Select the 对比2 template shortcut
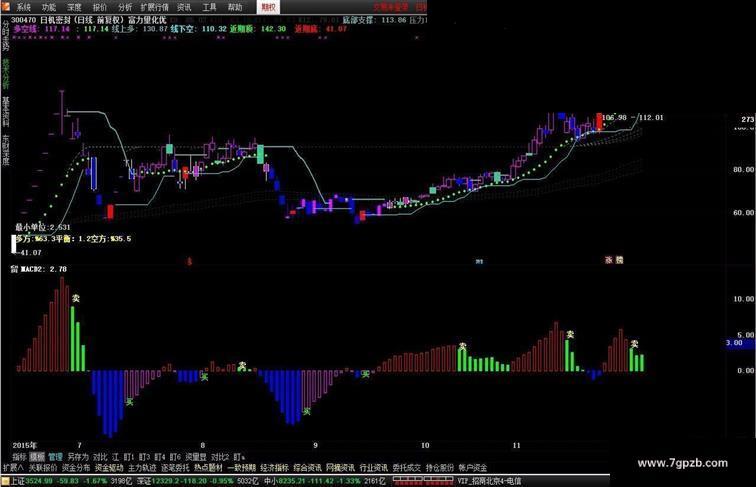The image size is (756, 487). 220,457
